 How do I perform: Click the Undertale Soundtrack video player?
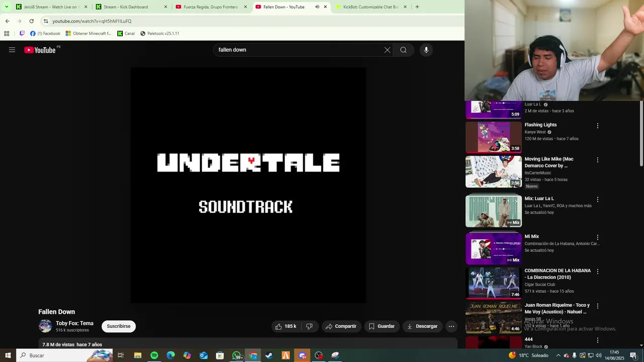248,185
